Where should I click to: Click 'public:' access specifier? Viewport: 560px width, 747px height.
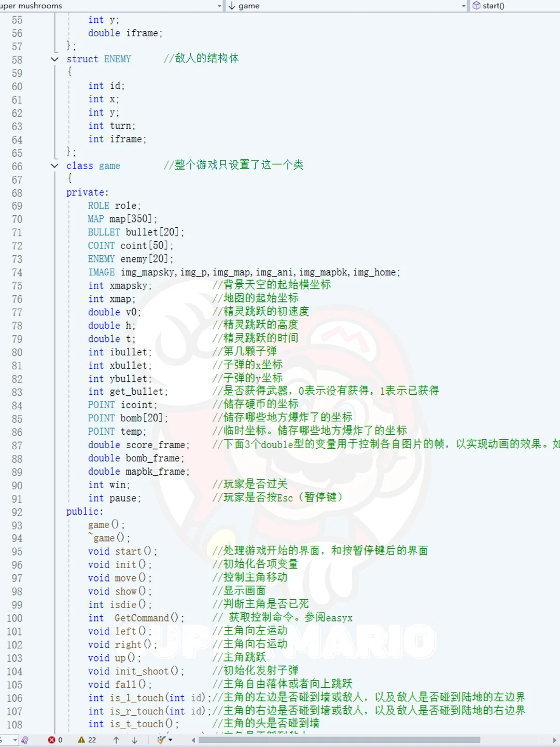pyautogui.click(x=85, y=512)
